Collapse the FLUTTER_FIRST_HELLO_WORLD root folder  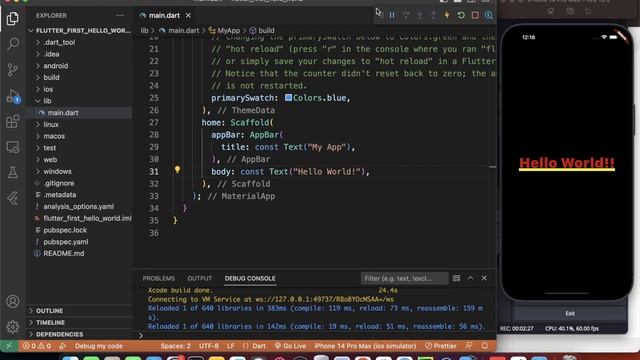[83, 31]
